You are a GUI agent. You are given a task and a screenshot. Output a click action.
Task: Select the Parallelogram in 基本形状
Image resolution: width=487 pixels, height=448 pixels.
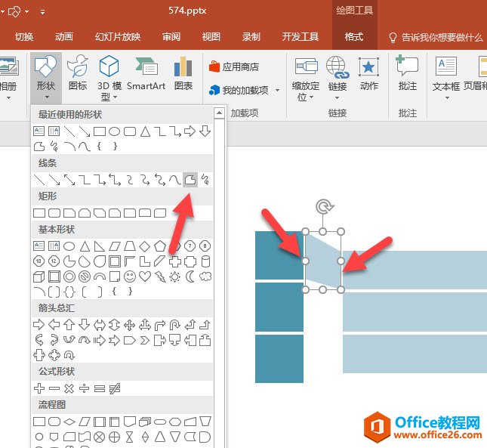pos(115,246)
